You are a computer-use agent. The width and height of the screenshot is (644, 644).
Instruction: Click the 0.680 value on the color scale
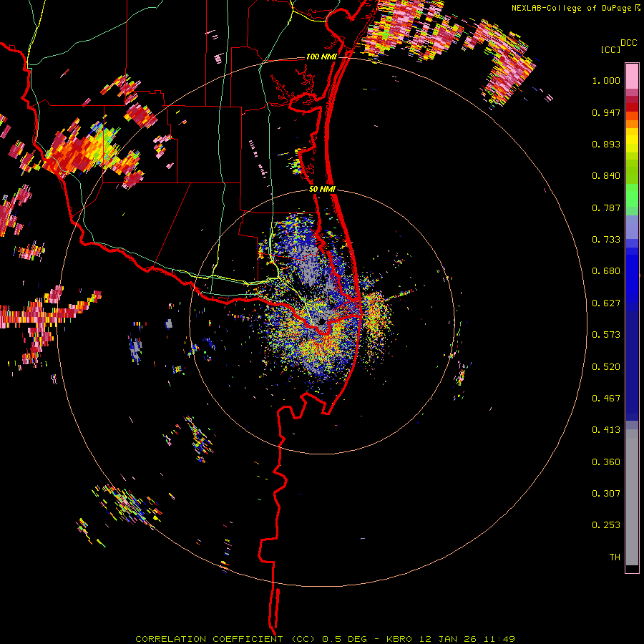click(606, 271)
